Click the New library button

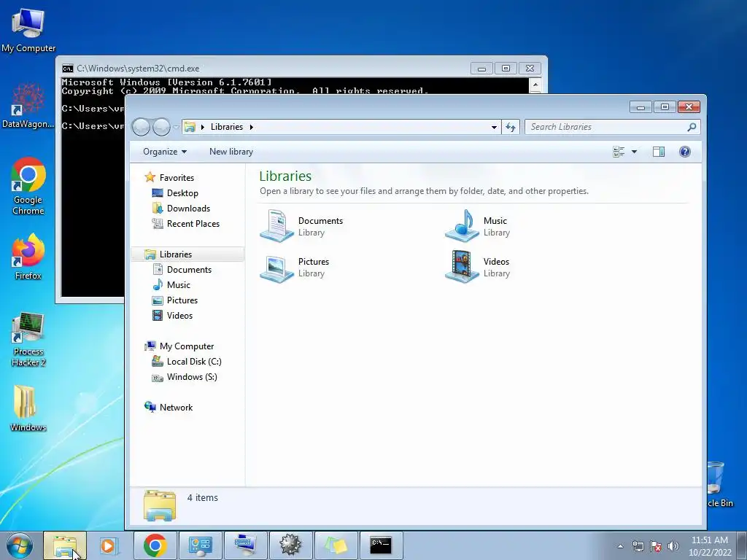[231, 152]
